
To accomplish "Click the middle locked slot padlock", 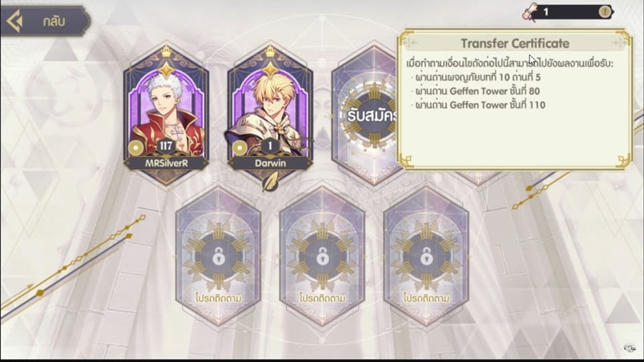I will tap(323, 258).
